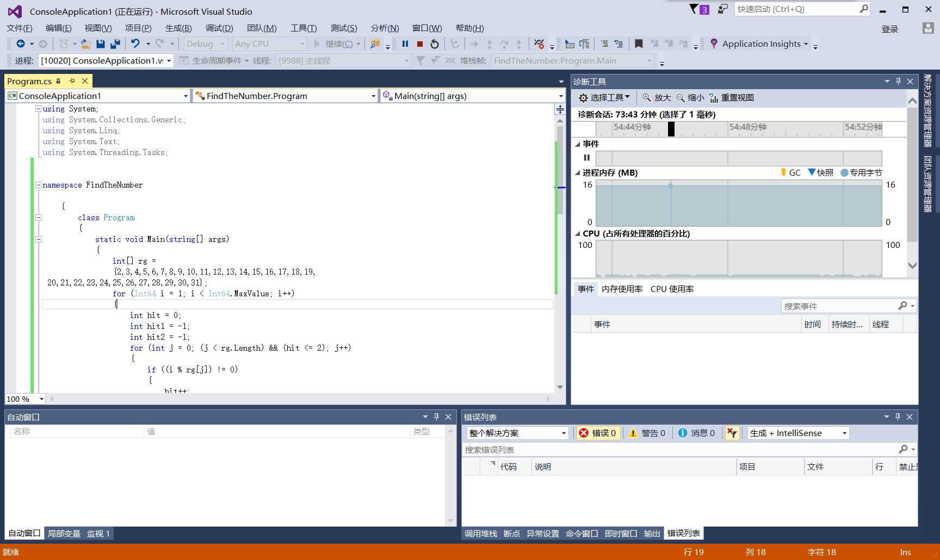Collapse the 进程内存 (MB) section
Viewport: 940px width, 560px height.
(578, 173)
